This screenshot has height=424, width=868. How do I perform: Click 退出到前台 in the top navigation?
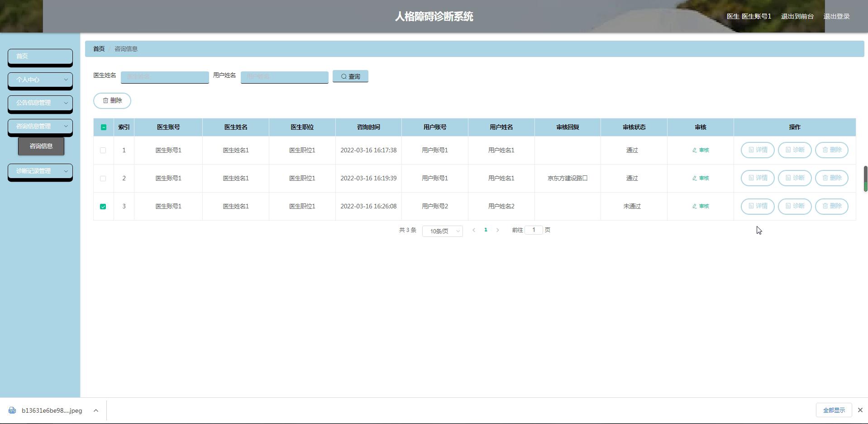tap(797, 16)
